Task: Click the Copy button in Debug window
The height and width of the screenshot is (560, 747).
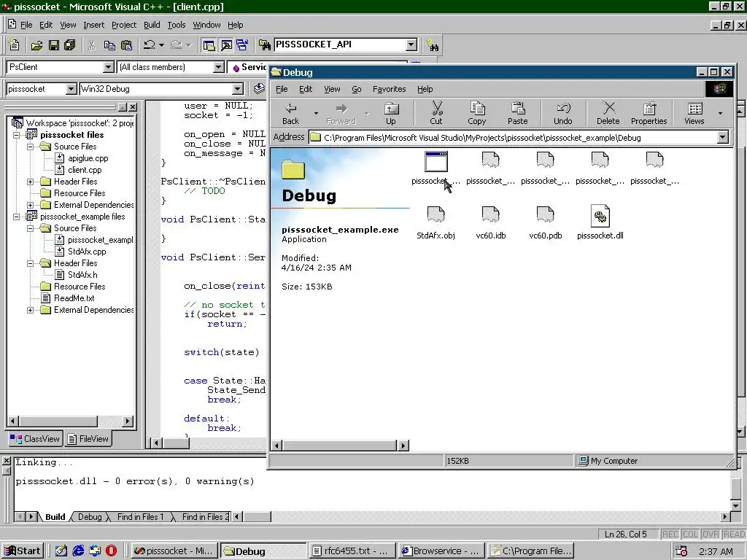Action: click(477, 114)
